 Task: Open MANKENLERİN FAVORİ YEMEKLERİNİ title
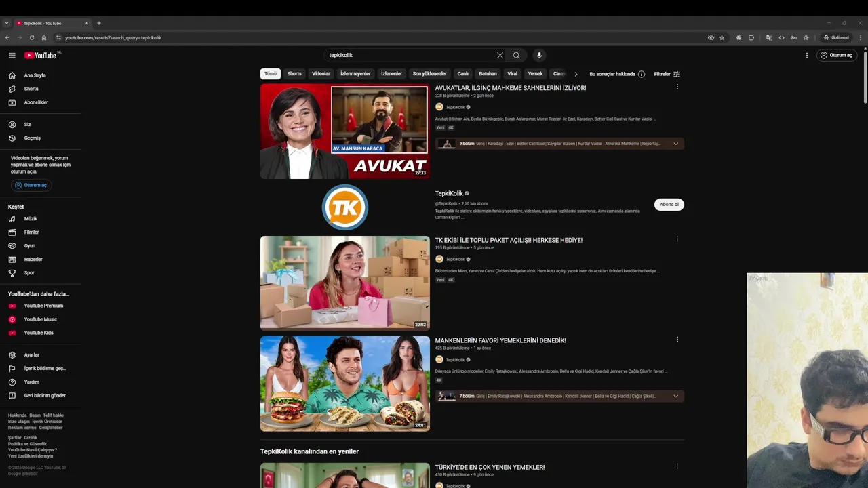coord(500,340)
